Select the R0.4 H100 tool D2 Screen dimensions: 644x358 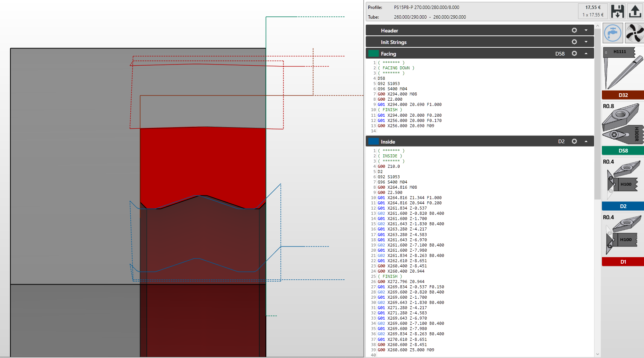(x=623, y=180)
